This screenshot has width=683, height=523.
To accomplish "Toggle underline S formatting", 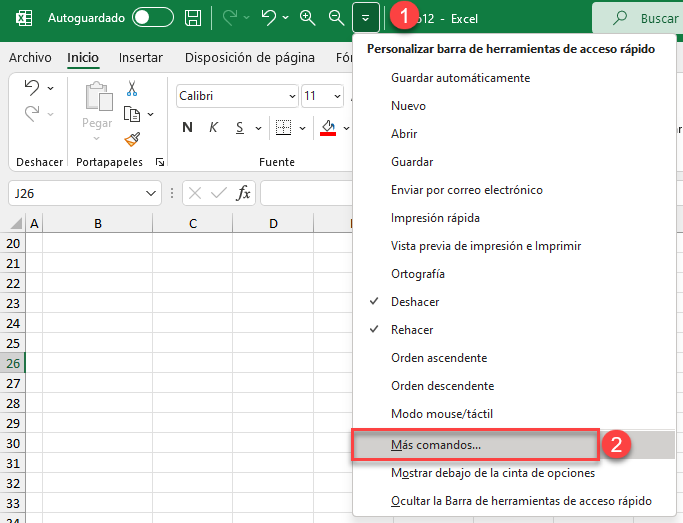I will [x=240, y=128].
